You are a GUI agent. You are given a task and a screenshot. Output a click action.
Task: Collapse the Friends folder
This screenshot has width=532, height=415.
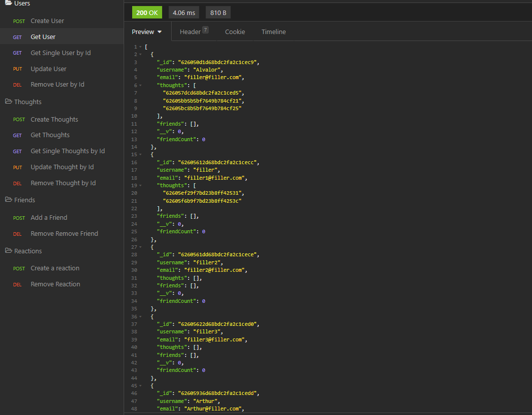(20, 200)
